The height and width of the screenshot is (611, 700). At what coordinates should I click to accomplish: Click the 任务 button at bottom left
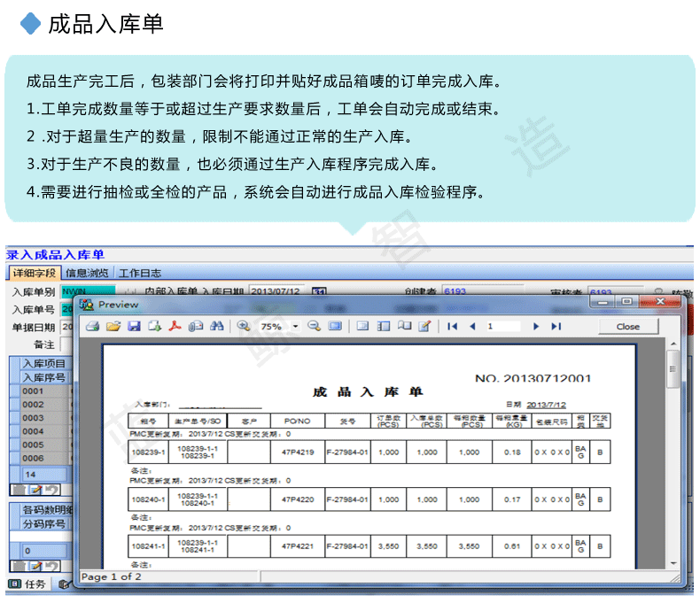[27, 584]
